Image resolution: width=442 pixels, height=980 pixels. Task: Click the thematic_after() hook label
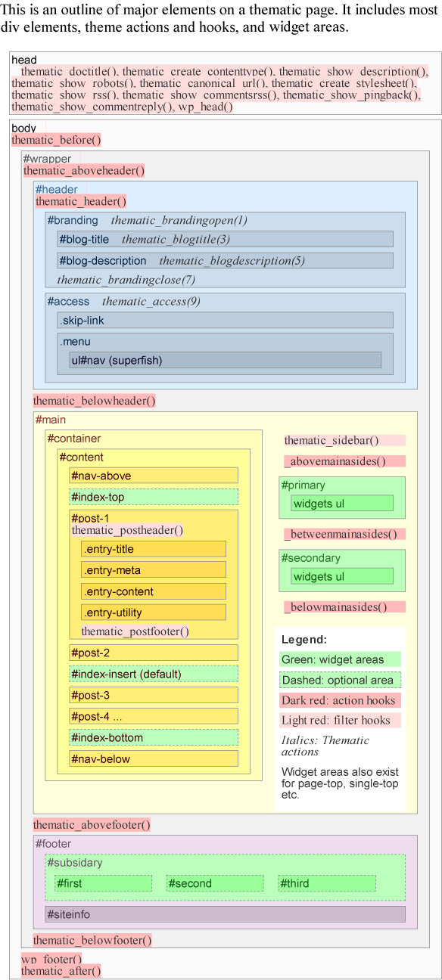(61, 971)
